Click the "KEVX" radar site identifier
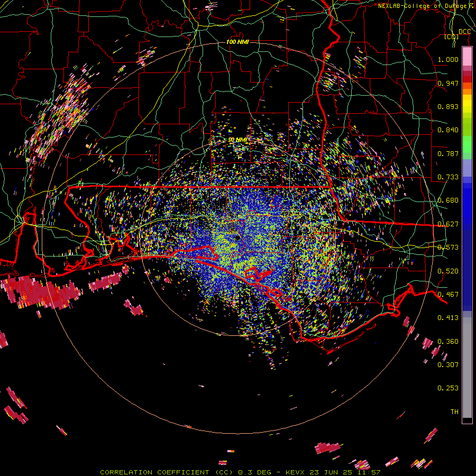 [295, 472]
